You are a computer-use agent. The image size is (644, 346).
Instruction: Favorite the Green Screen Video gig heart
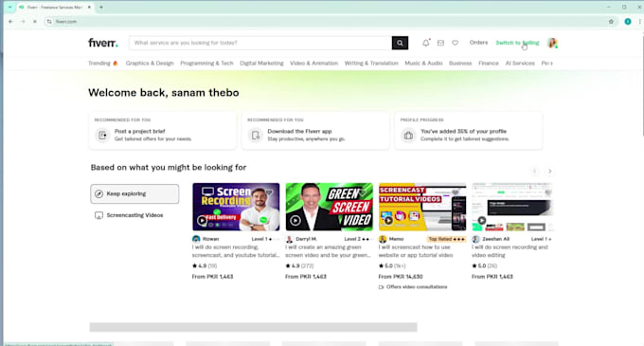coord(362,191)
